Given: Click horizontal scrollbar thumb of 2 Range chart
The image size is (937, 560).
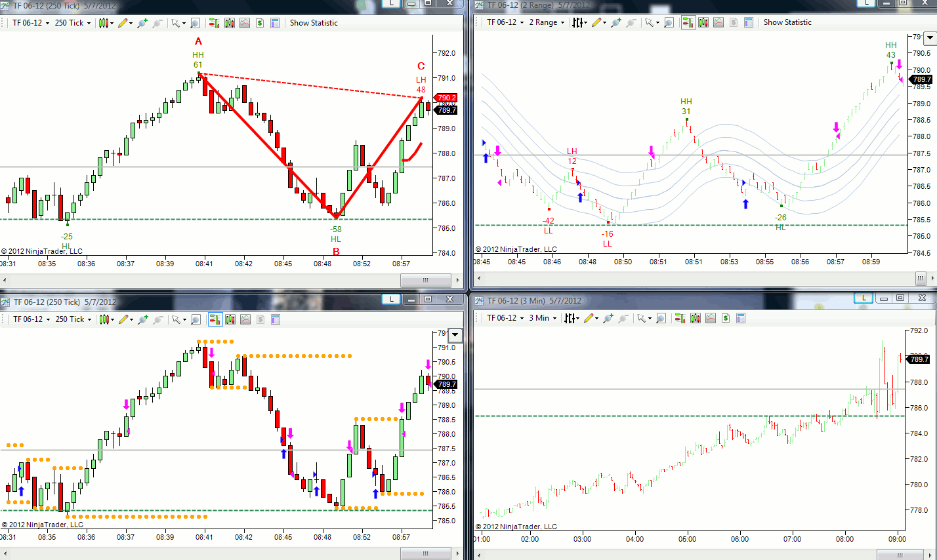Looking at the screenshot, I should click(x=921, y=278).
